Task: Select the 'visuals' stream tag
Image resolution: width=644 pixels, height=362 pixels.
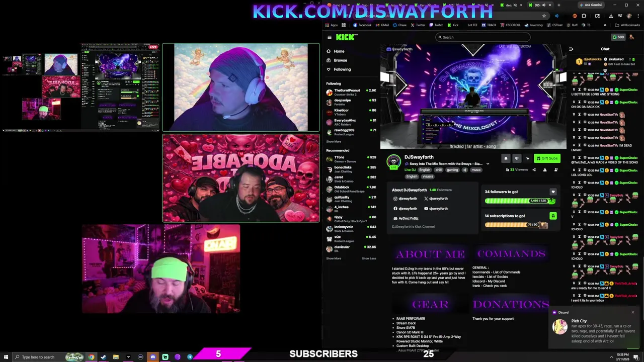Action: click(428, 176)
